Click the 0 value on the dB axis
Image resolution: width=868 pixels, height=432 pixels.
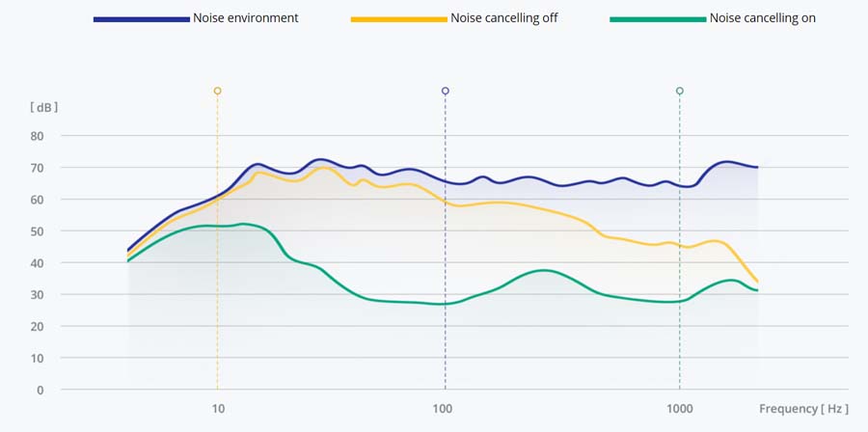[x=41, y=390]
